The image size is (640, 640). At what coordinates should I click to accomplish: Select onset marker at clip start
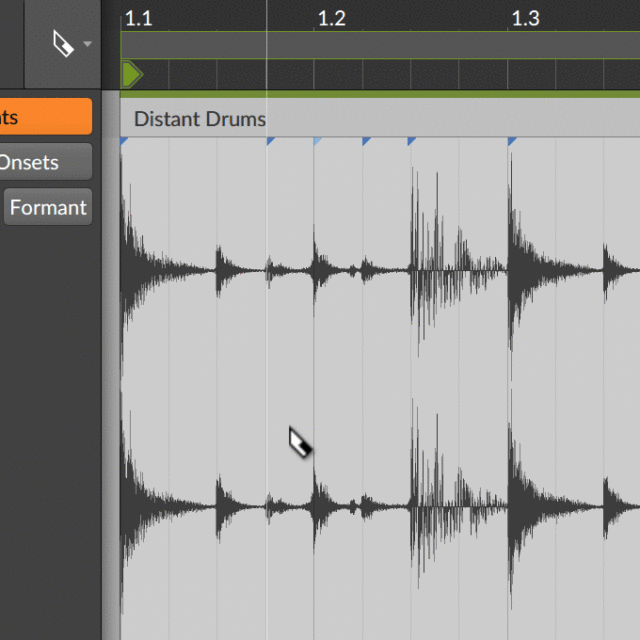point(124,141)
